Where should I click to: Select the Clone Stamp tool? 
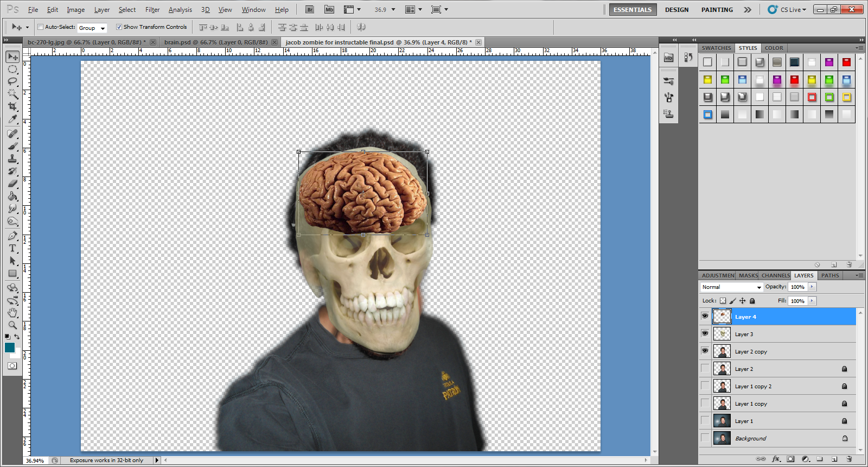[12, 159]
